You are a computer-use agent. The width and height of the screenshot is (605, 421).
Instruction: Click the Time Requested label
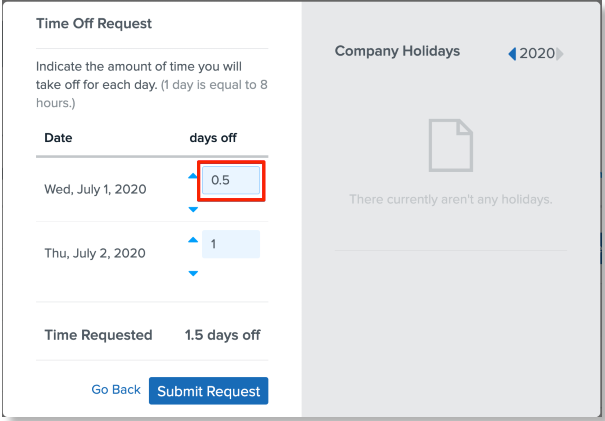point(98,335)
